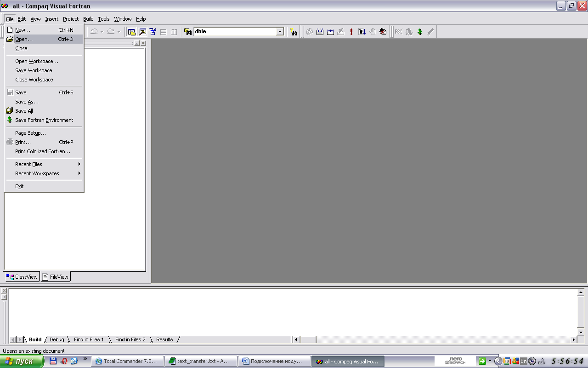Choose Save As... from the File menu
Viewport: 588px width, 368px height.
click(x=44, y=102)
